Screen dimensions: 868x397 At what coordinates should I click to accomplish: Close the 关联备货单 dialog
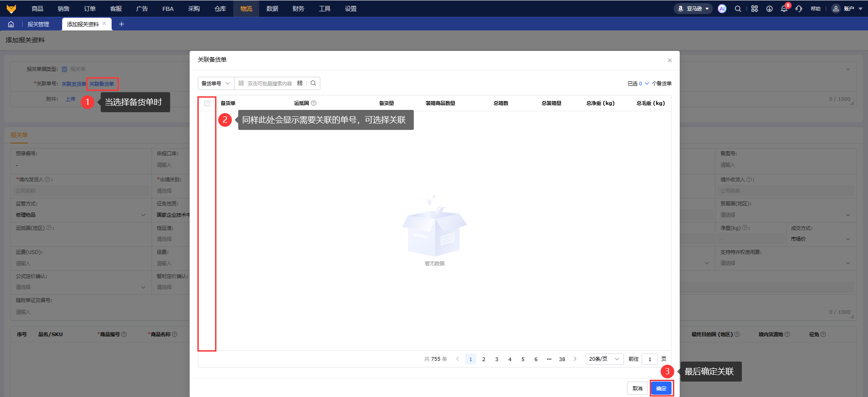pyautogui.click(x=670, y=60)
